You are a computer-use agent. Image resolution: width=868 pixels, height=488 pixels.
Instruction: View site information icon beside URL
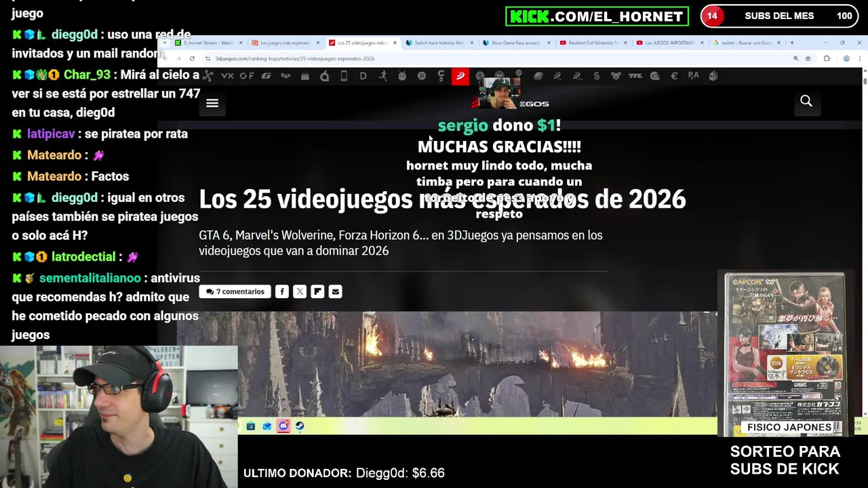tap(208, 58)
